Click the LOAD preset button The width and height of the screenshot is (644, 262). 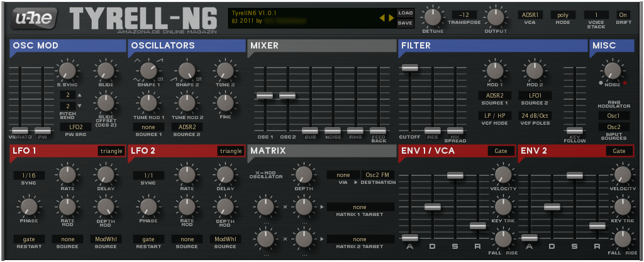pyautogui.click(x=404, y=13)
